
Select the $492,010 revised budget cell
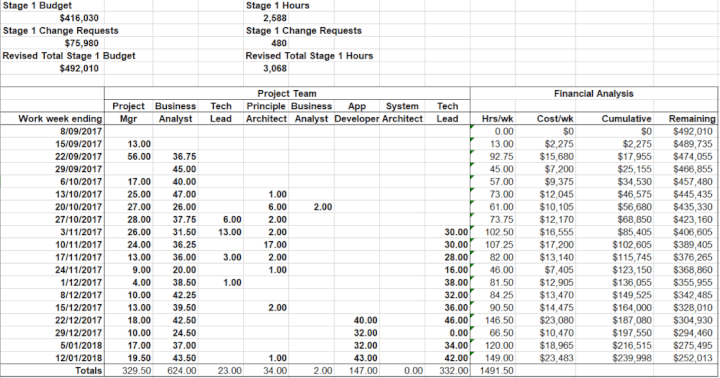coord(79,68)
